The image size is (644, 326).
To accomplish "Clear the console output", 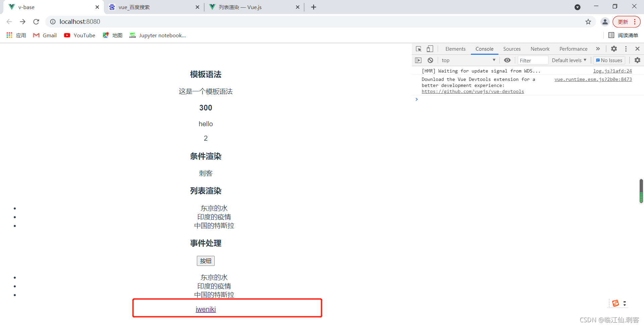I will coord(430,60).
